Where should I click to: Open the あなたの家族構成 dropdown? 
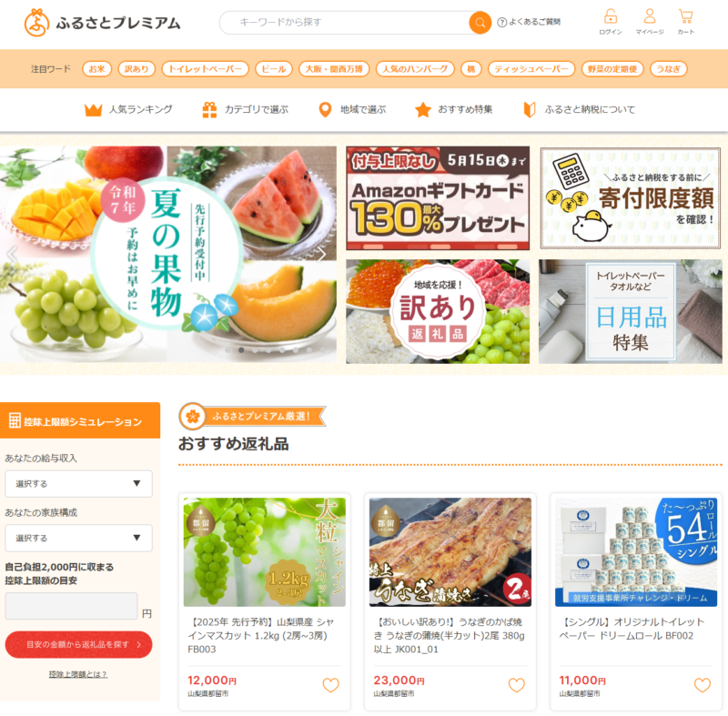(78, 538)
